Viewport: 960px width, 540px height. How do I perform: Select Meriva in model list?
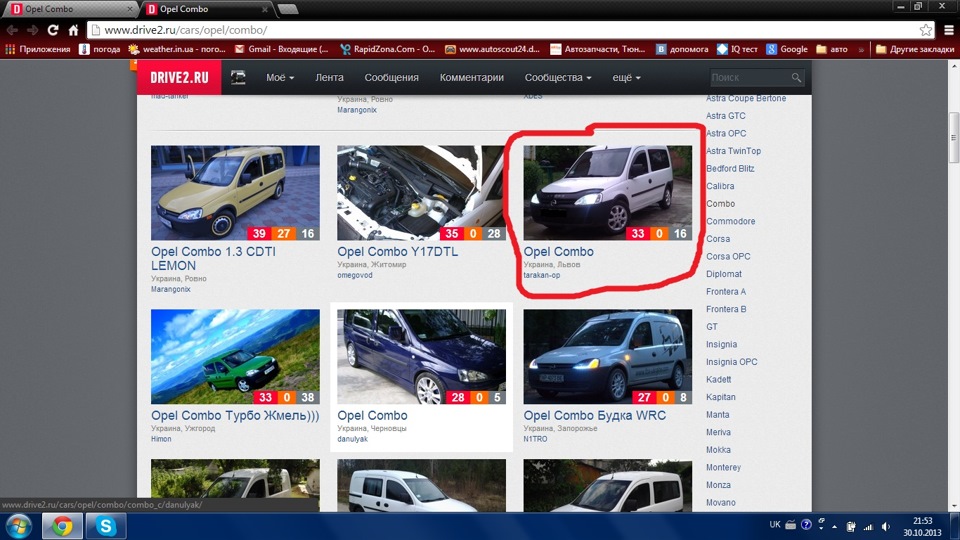coord(718,432)
